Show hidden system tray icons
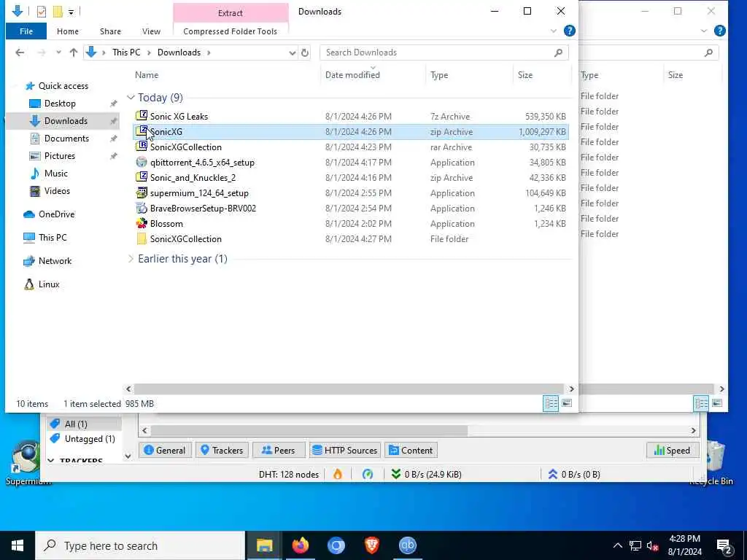 pos(617,545)
